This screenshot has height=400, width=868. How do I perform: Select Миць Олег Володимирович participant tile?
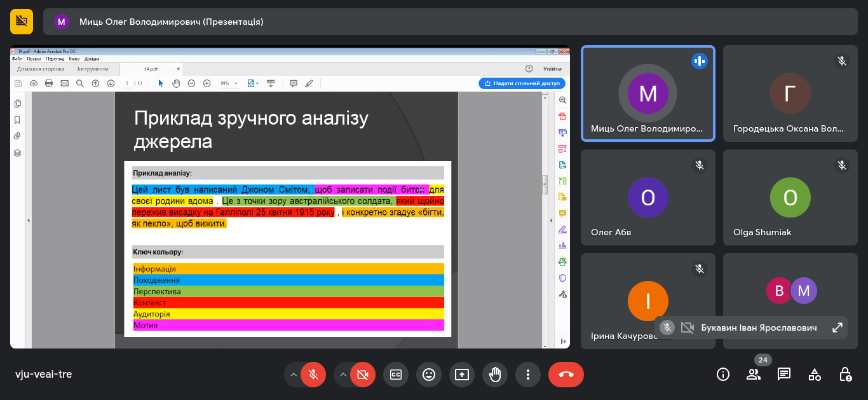coord(648,93)
